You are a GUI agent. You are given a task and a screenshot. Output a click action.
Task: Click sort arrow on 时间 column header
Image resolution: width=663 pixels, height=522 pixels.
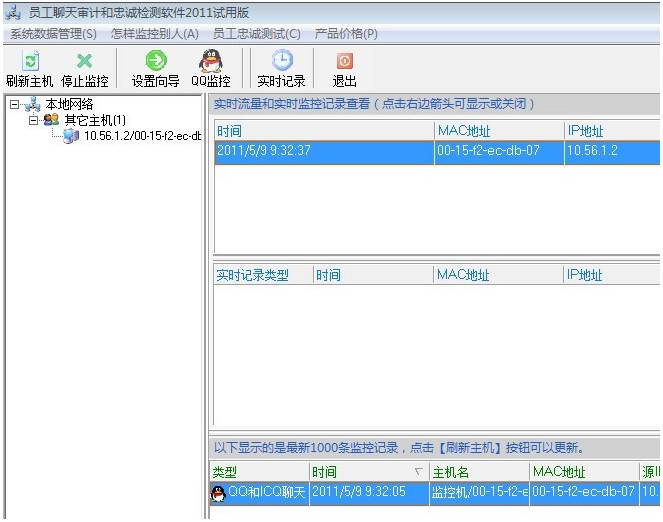tap(417, 472)
